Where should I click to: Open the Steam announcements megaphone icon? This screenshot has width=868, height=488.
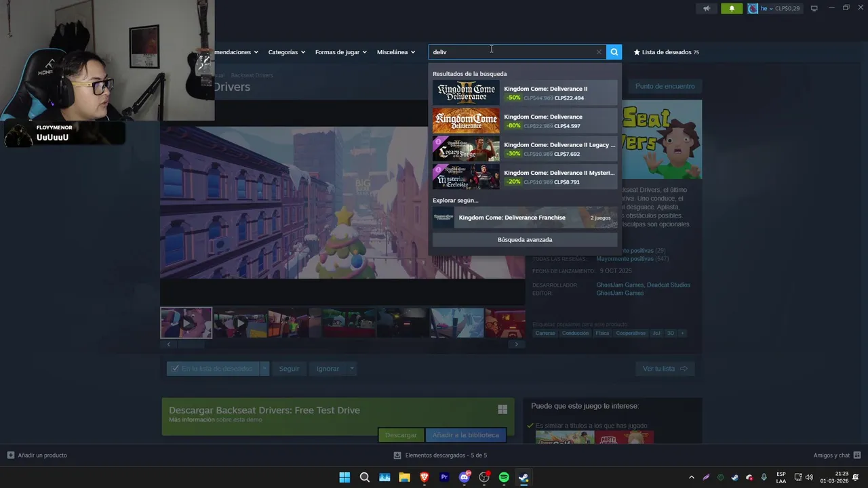coord(707,8)
